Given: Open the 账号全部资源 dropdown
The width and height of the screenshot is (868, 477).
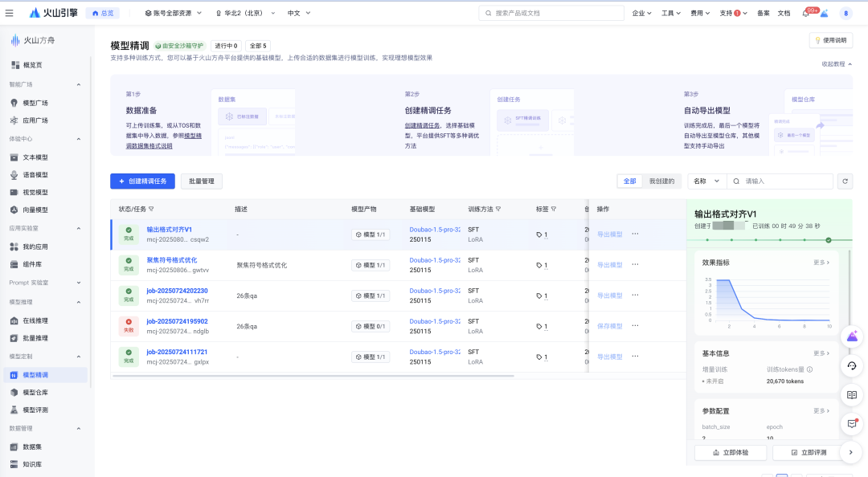Looking at the screenshot, I should (174, 14).
